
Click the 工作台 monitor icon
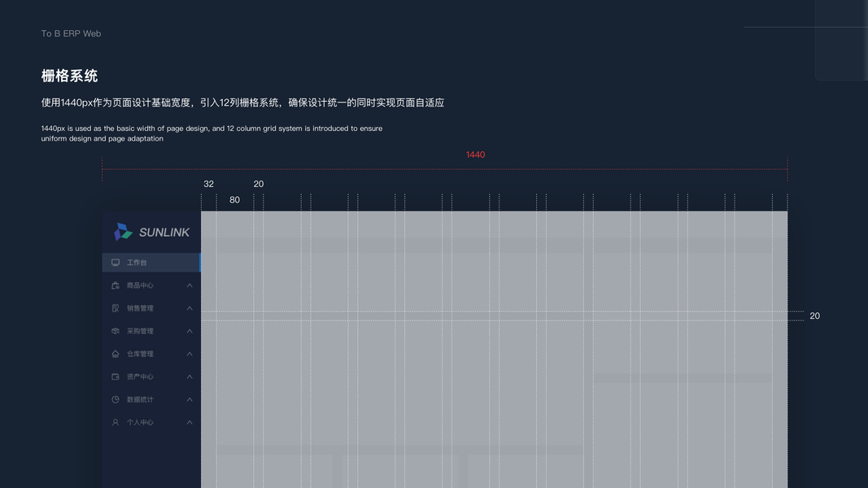pyautogui.click(x=116, y=263)
